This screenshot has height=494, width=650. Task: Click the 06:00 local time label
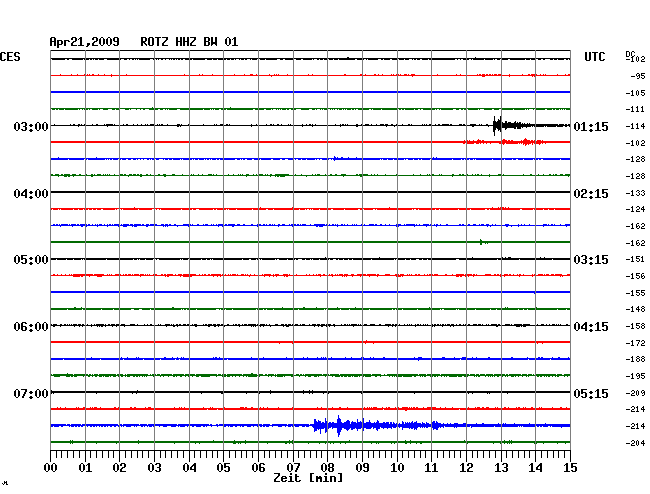click(x=31, y=327)
